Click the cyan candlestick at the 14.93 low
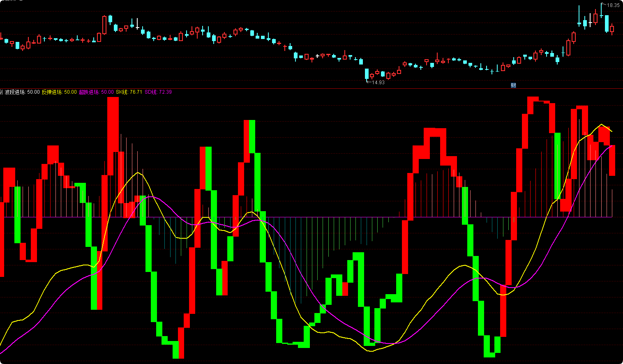 point(367,74)
